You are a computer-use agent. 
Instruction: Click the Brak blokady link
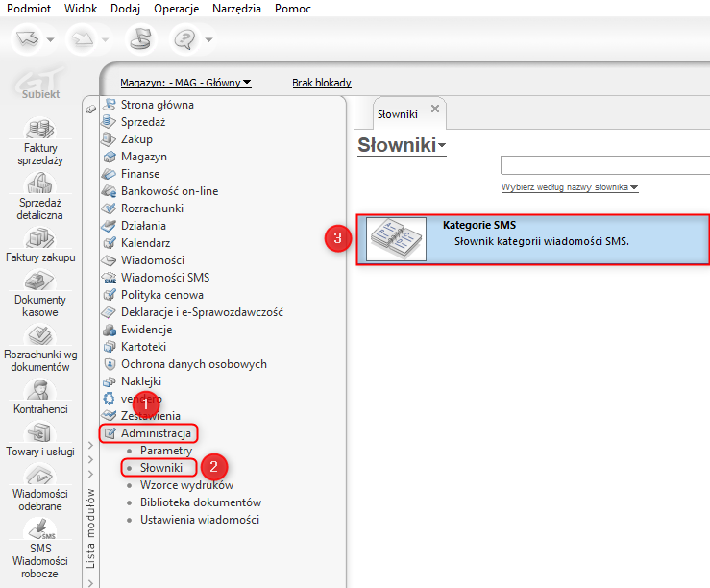point(322,83)
